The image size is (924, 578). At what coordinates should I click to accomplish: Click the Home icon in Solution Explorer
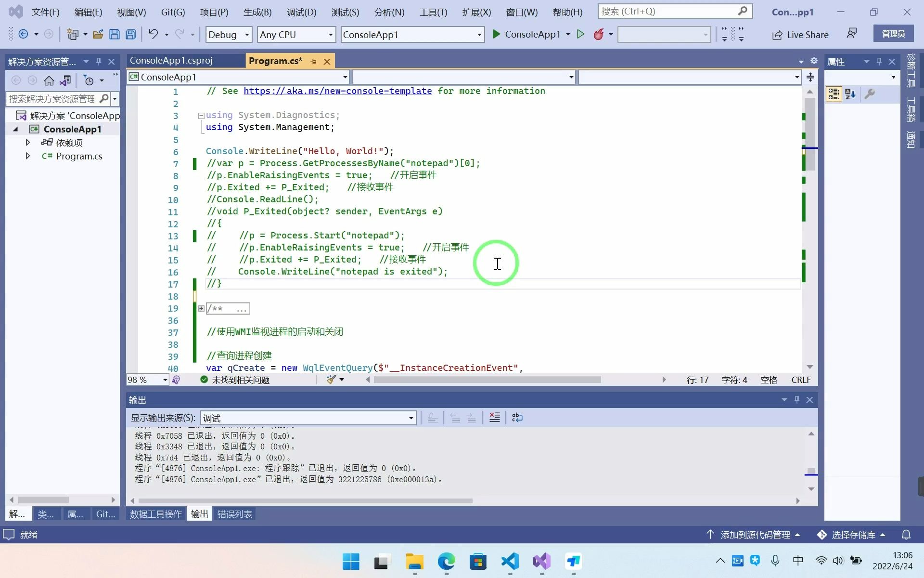click(x=49, y=80)
